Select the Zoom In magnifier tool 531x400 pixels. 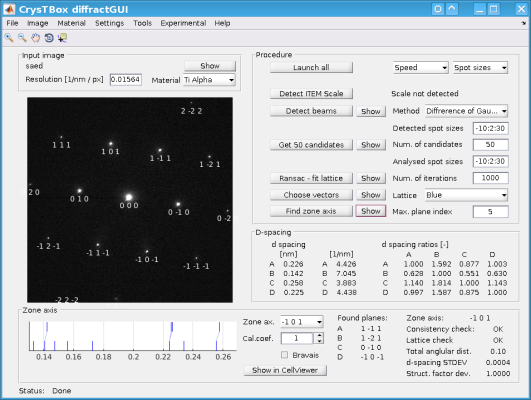click(9, 38)
